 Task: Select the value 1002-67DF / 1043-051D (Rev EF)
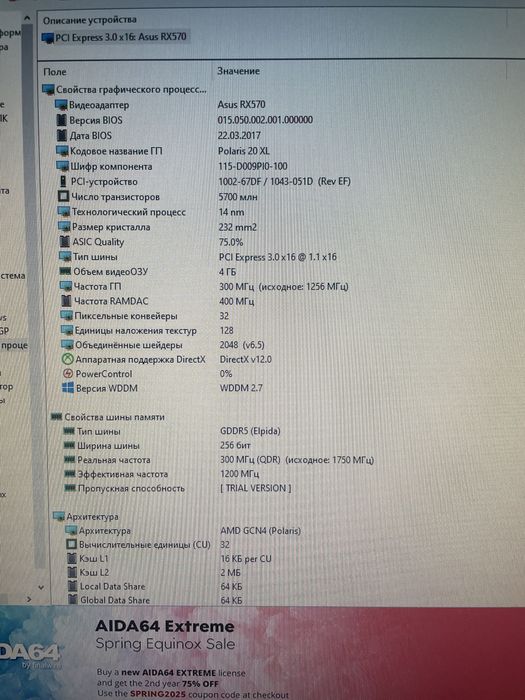pos(284,182)
